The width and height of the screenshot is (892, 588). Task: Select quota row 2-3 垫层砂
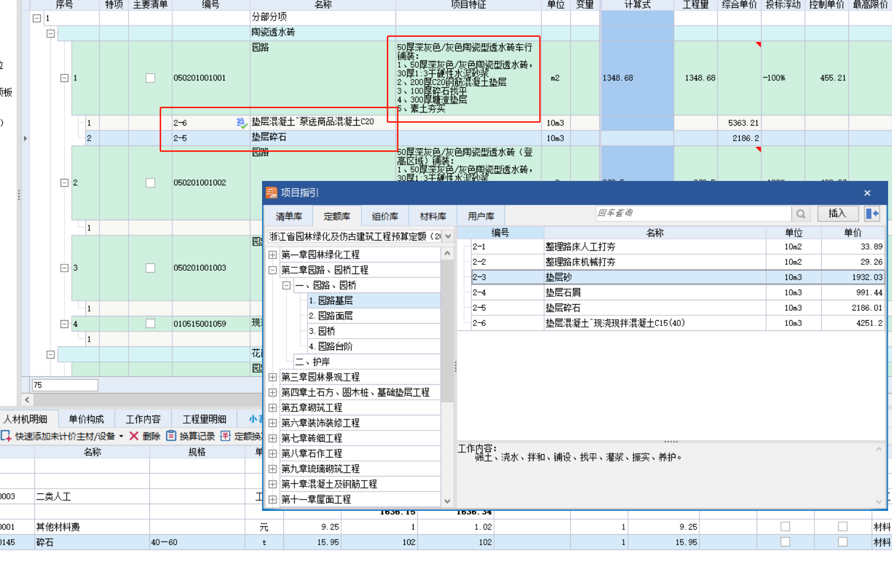(x=677, y=278)
